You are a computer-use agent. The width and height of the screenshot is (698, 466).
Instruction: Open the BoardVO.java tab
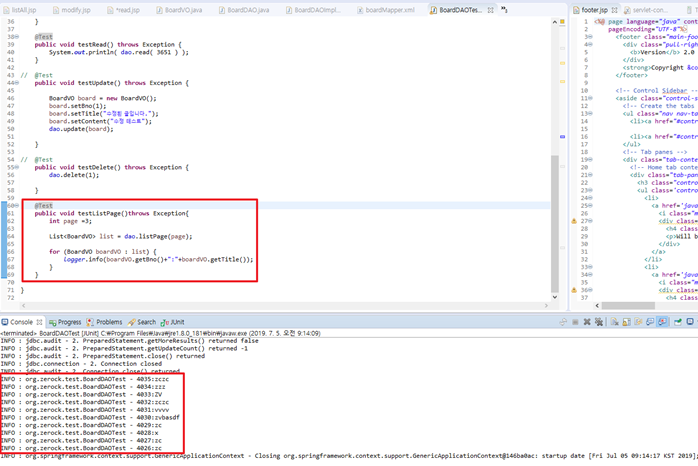click(x=179, y=10)
